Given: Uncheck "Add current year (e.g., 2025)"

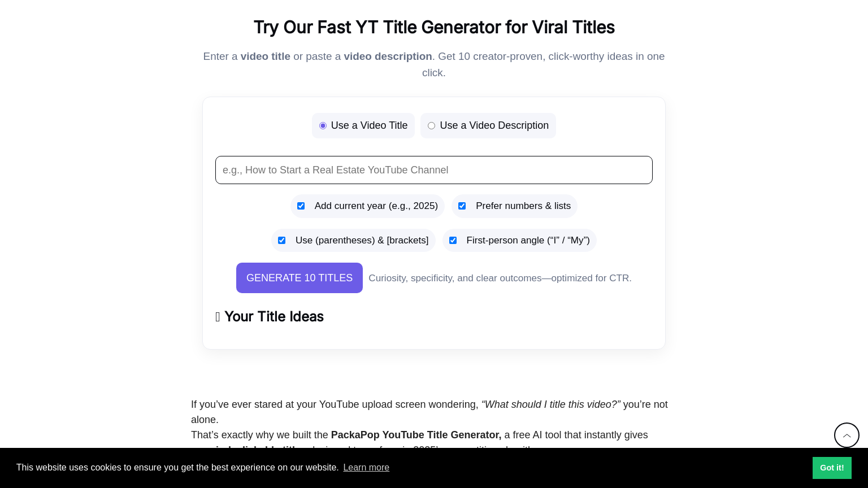Looking at the screenshot, I should (301, 206).
